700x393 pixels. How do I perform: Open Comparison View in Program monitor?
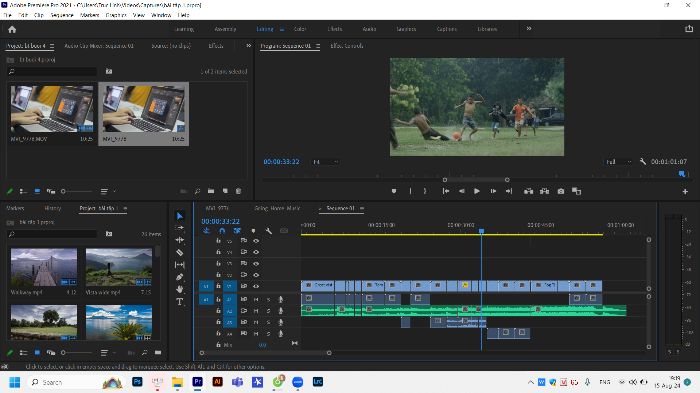coord(577,191)
